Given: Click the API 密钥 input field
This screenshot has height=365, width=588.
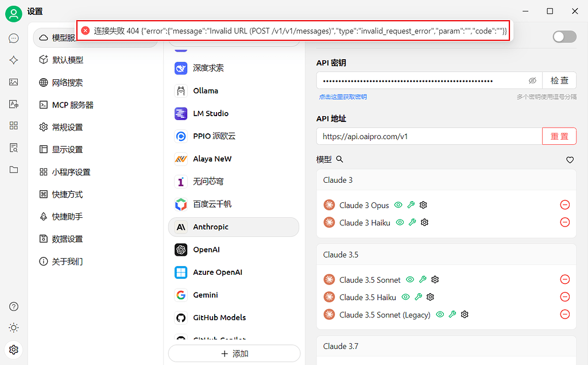Looking at the screenshot, I should [430, 80].
